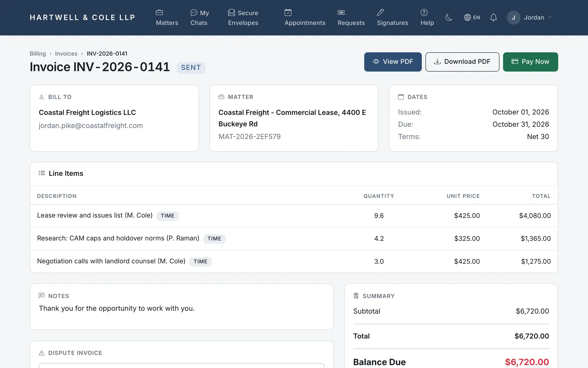Open the EN language selector

472,17
